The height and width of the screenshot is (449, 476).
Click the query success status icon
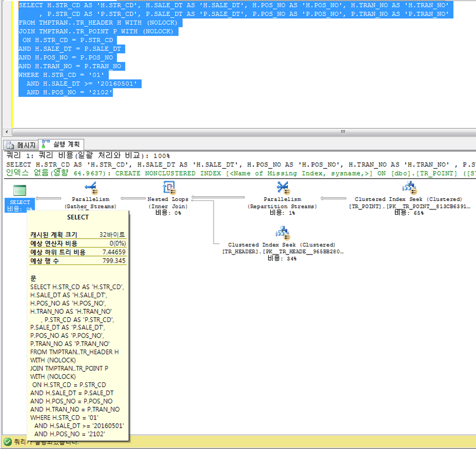[x=7, y=442]
